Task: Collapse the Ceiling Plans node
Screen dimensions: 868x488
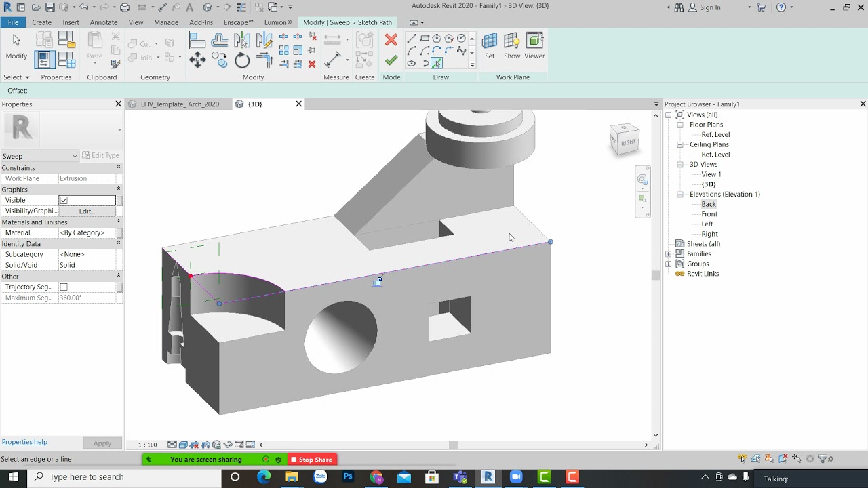Action: click(681, 144)
